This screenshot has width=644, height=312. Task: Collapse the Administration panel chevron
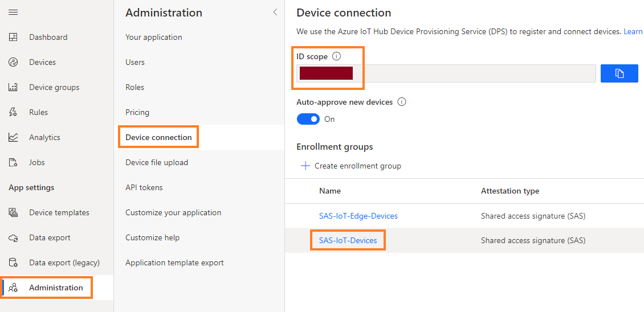pyautogui.click(x=275, y=12)
